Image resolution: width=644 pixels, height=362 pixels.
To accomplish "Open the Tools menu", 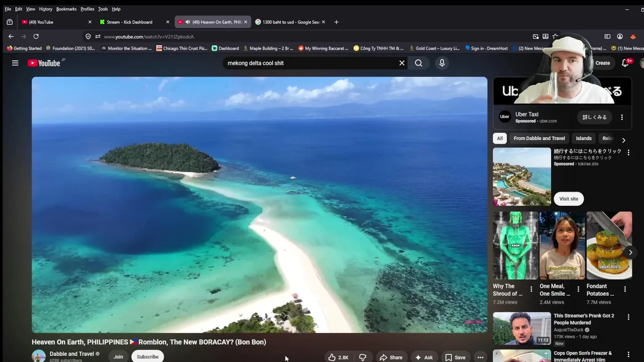I will tap(103, 9).
